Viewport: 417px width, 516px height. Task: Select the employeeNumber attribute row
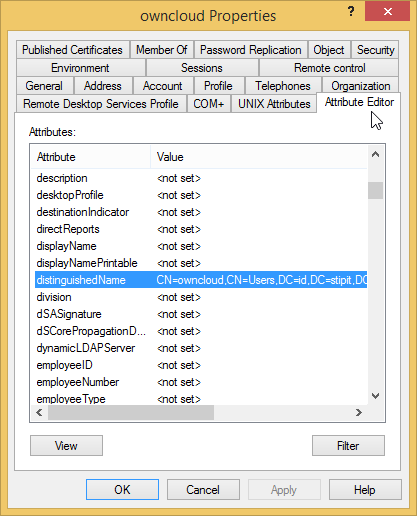point(201,382)
